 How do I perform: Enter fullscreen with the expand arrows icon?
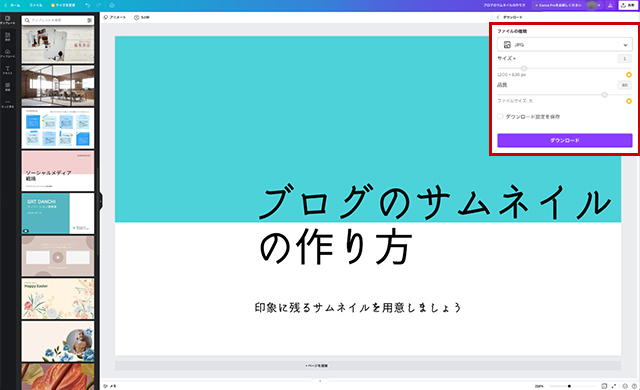click(613, 386)
